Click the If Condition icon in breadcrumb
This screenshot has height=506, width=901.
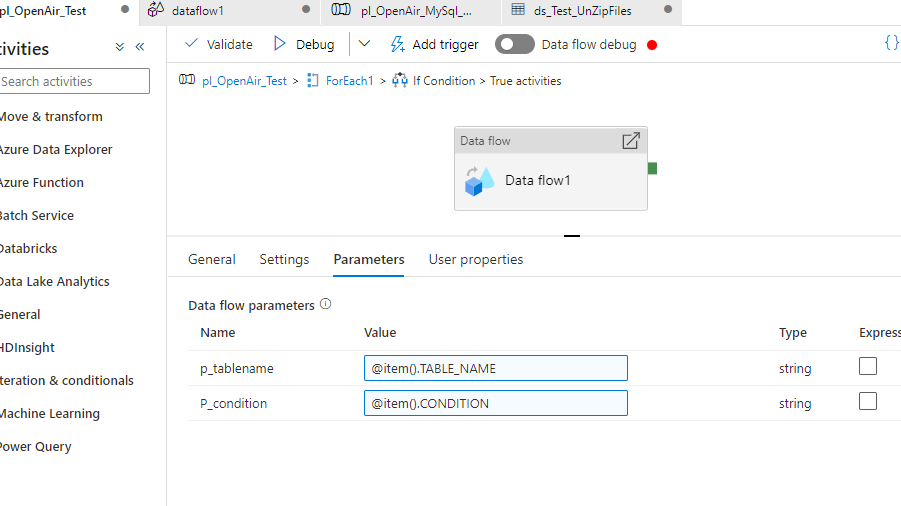point(399,80)
